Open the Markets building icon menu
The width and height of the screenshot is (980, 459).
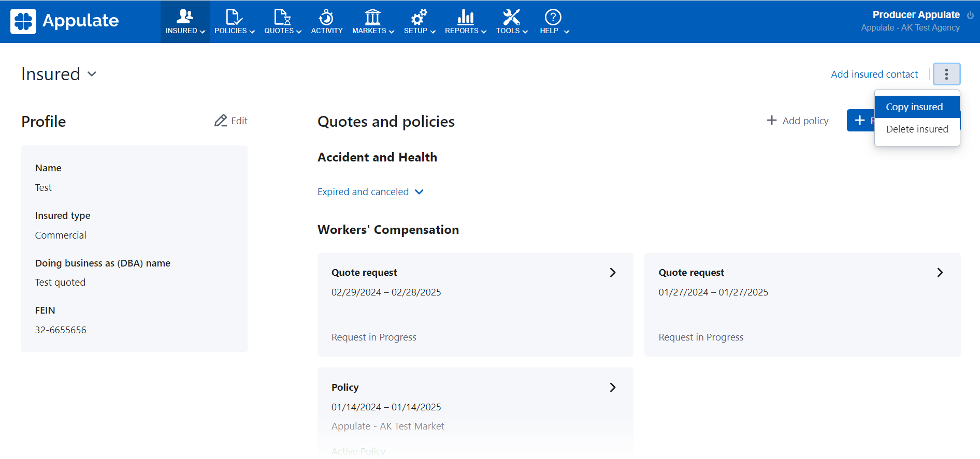(x=372, y=17)
